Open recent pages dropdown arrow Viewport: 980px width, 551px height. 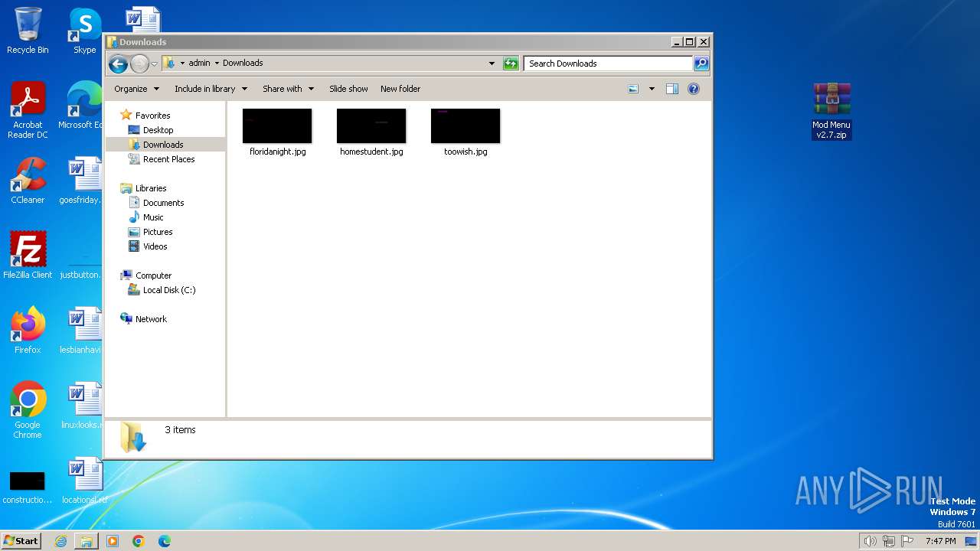coord(154,64)
